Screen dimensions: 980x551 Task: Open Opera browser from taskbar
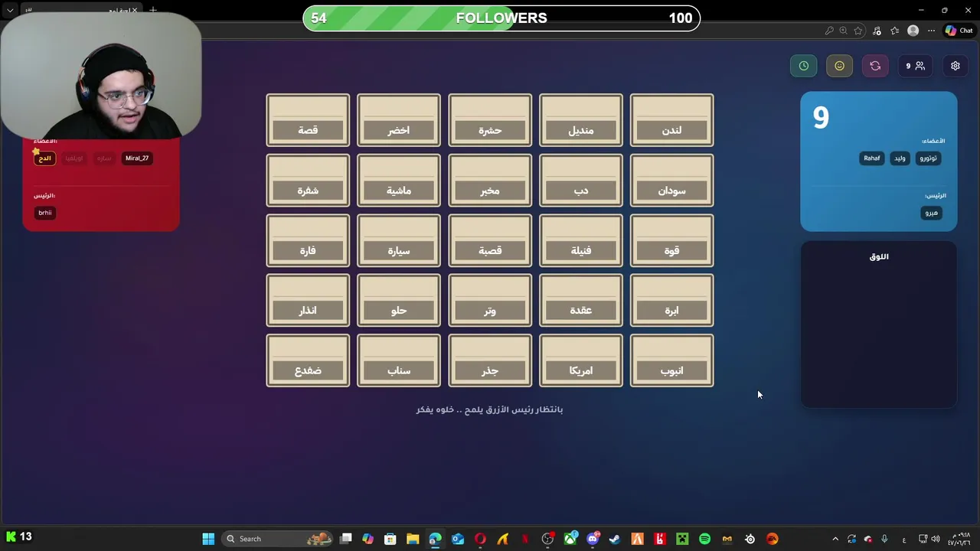480,539
